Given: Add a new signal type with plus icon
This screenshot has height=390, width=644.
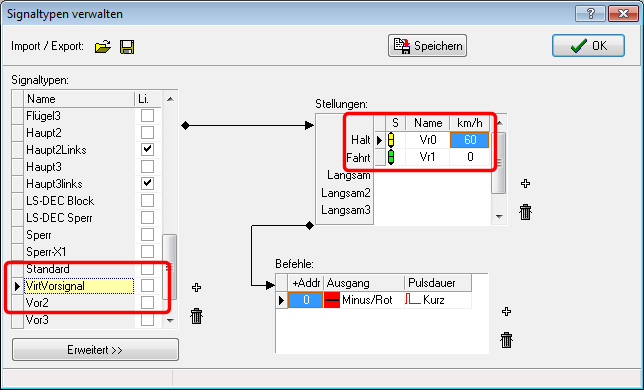Looking at the screenshot, I should tap(196, 287).
